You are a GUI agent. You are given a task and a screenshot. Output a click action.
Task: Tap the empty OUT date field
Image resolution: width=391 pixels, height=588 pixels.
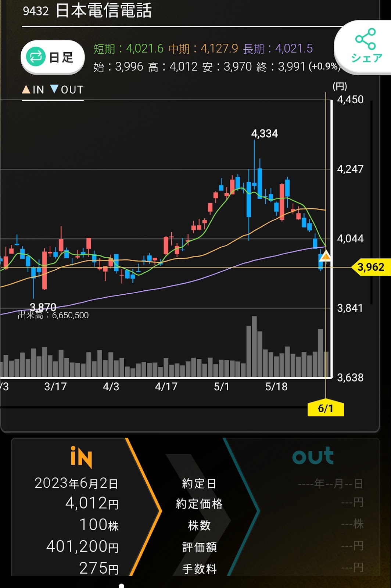coord(330,483)
